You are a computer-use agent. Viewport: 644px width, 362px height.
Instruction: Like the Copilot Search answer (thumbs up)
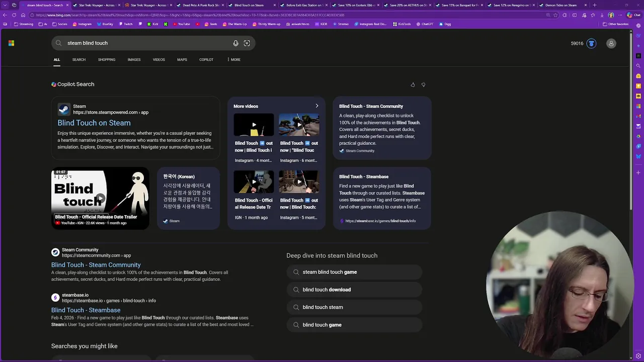413,85
